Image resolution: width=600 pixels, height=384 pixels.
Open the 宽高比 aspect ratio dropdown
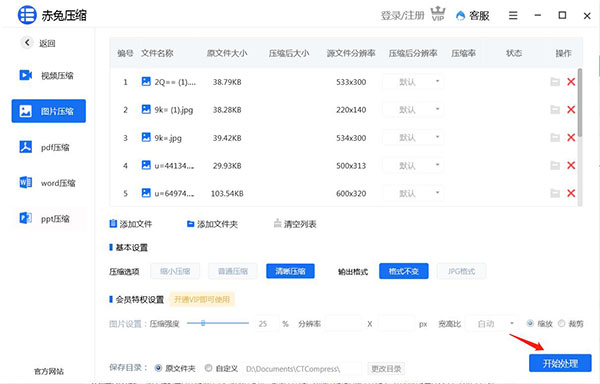tap(493, 324)
